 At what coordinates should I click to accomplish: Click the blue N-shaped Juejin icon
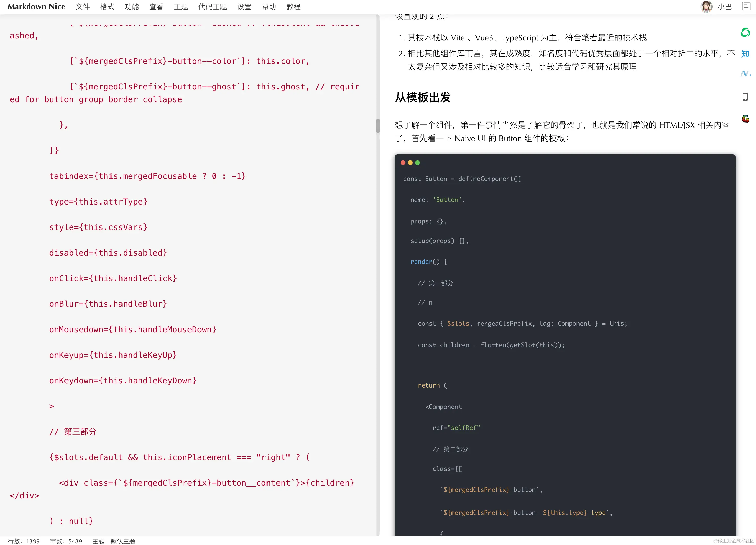click(x=745, y=73)
